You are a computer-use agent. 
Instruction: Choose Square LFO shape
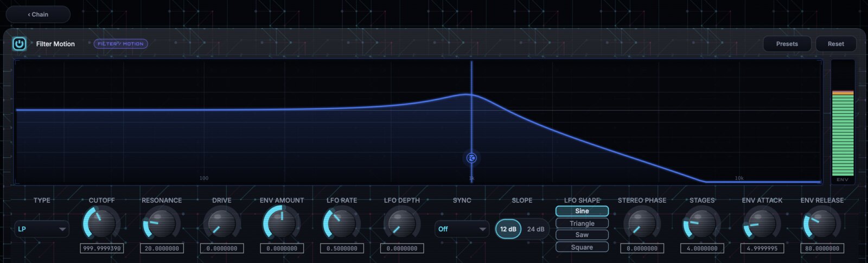pyautogui.click(x=582, y=247)
